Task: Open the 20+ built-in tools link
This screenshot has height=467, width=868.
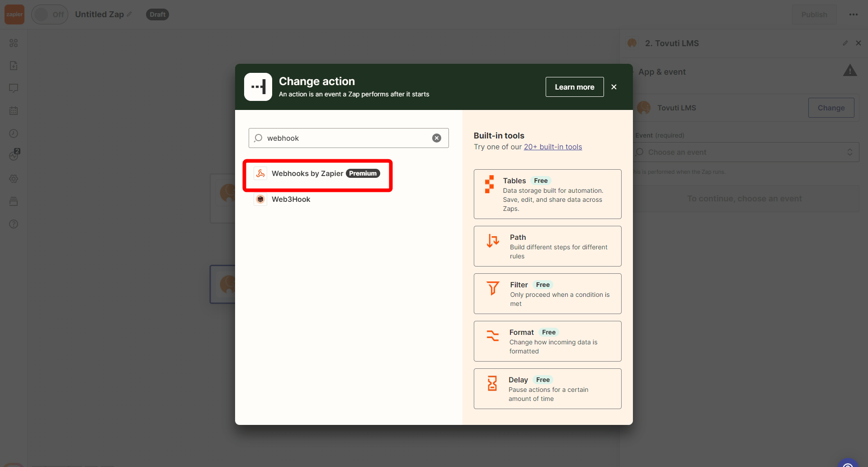Action: pyautogui.click(x=553, y=147)
